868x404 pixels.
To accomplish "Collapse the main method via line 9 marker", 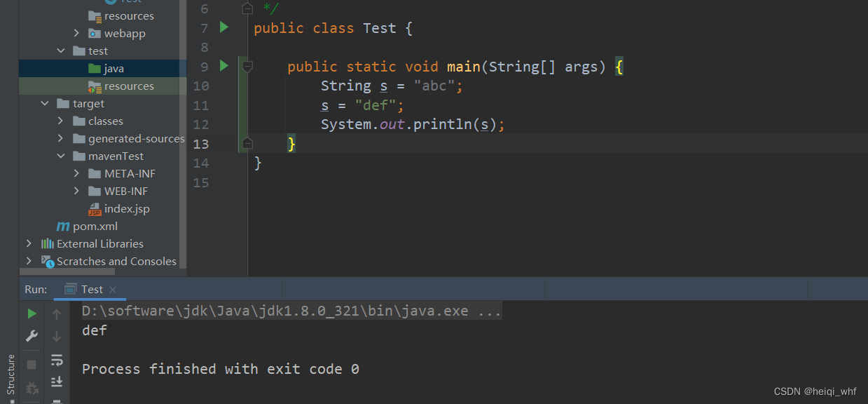I will tap(247, 66).
